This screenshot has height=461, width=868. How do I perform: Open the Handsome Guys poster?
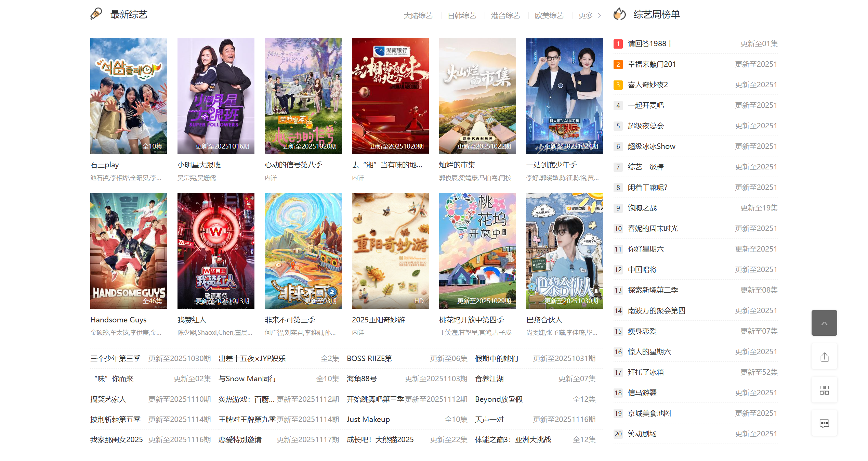[x=129, y=251]
